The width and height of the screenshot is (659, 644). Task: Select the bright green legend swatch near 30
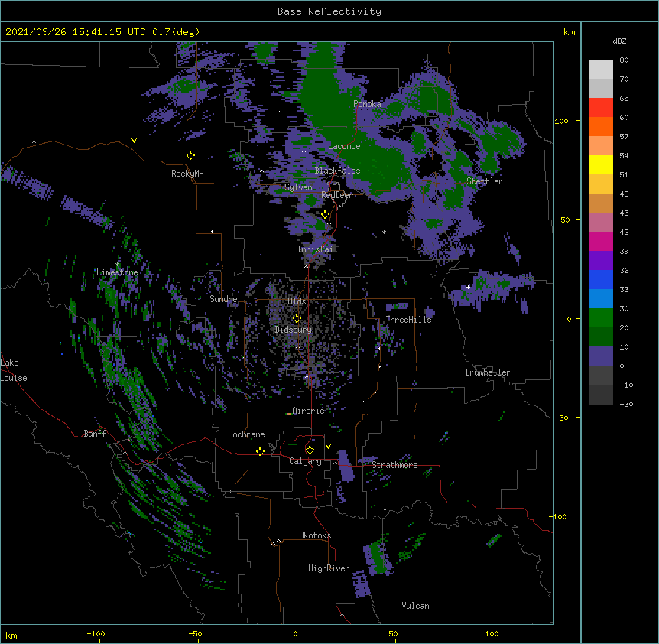pos(601,318)
